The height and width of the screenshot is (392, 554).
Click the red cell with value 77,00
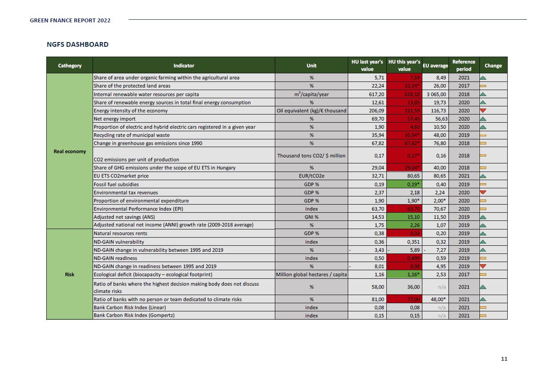403,299
